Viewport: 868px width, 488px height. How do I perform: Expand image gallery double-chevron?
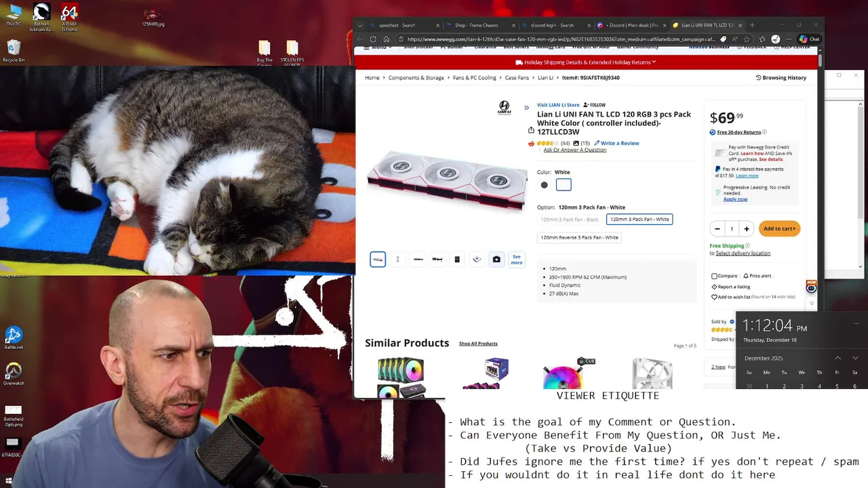(526, 108)
